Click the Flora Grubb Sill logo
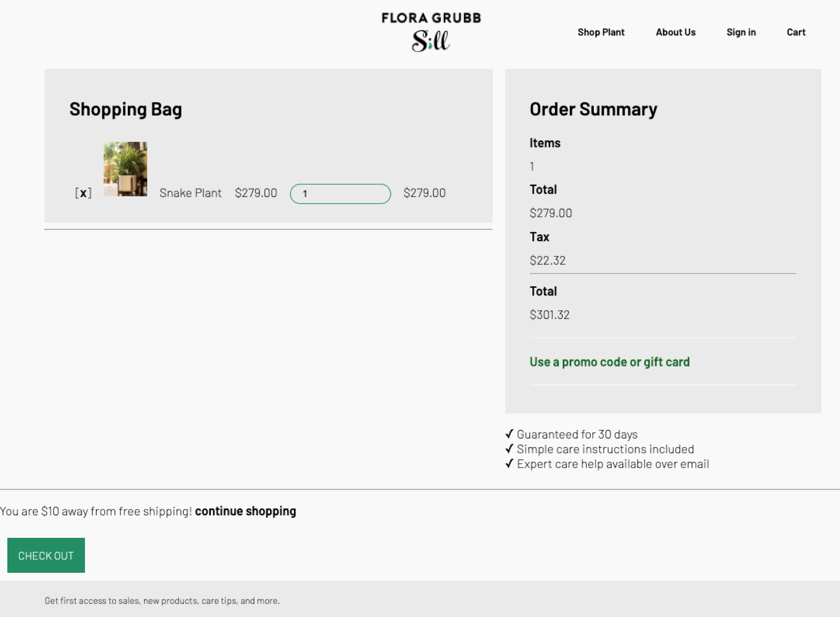 431,32
